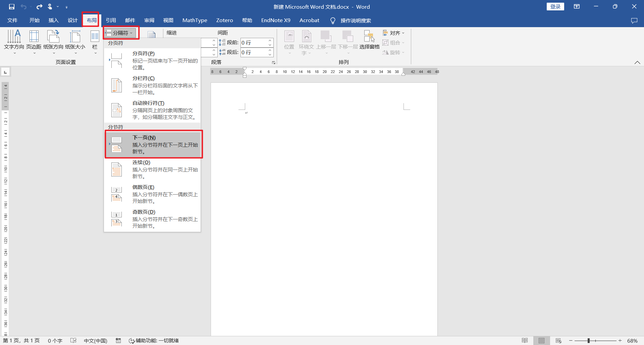The width and height of the screenshot is (644, 345).
Task: Open Paper Size (纸张大小) options
Action: tap(75, 42)
